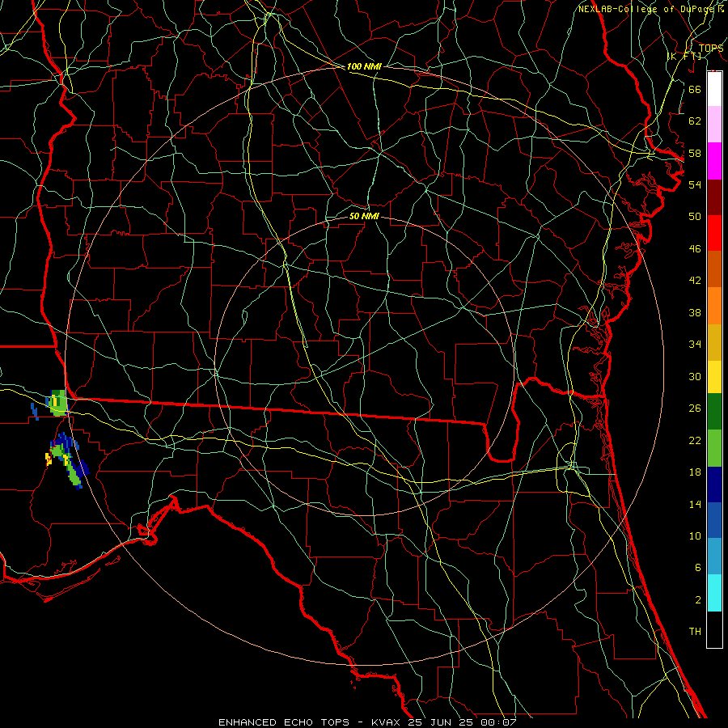
Task: Click the '42' legend value
Action: click(695, 280)
